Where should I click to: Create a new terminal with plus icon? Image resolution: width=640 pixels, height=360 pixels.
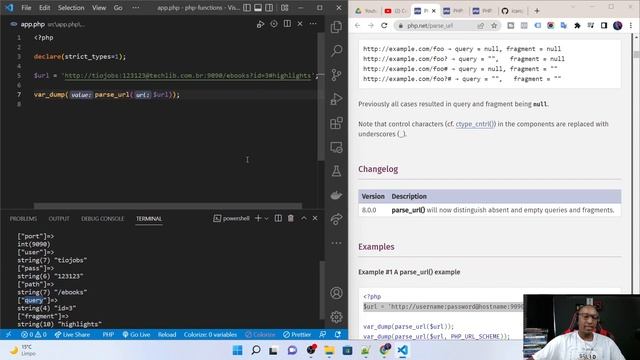click(258, 218)
